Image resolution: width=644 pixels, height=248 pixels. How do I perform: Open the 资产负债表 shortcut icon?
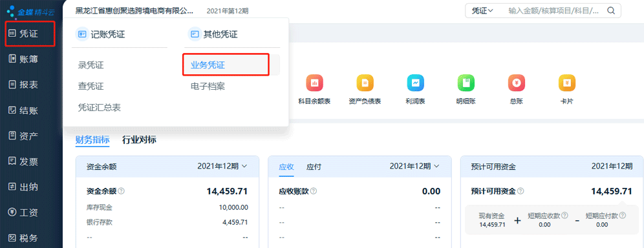pyautogui.click(x=365, y=83)
